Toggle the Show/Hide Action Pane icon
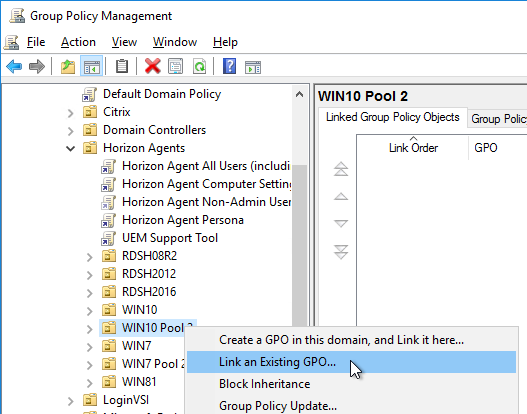 [x=253, y=67]
